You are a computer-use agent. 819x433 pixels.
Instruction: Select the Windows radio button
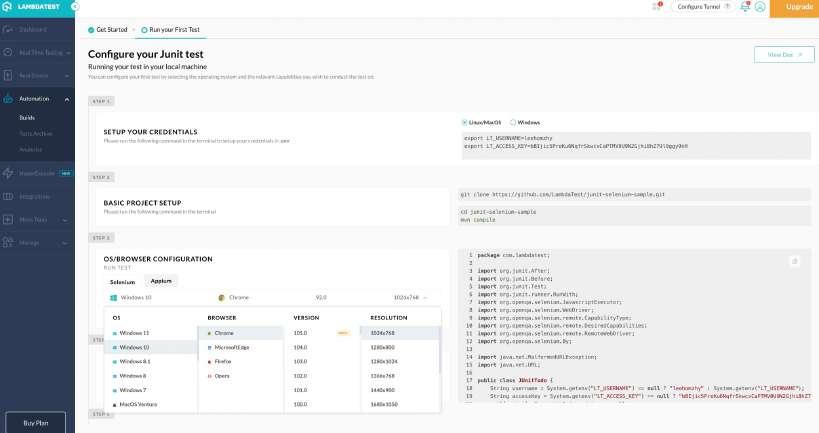pos(512,122)
